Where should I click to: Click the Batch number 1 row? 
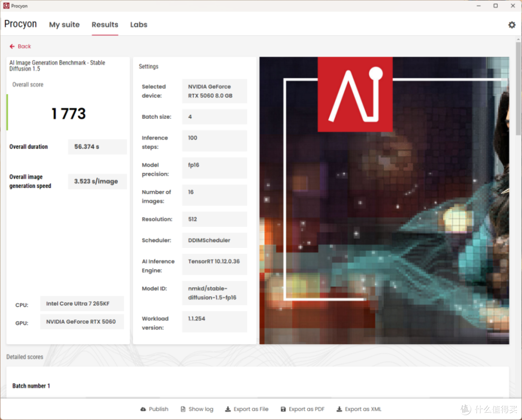258,386
